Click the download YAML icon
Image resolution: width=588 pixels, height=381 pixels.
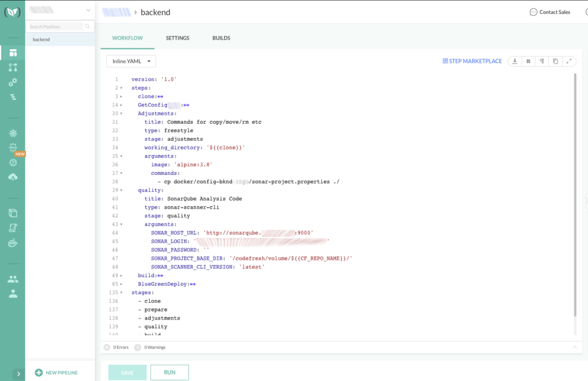[515, 61]
